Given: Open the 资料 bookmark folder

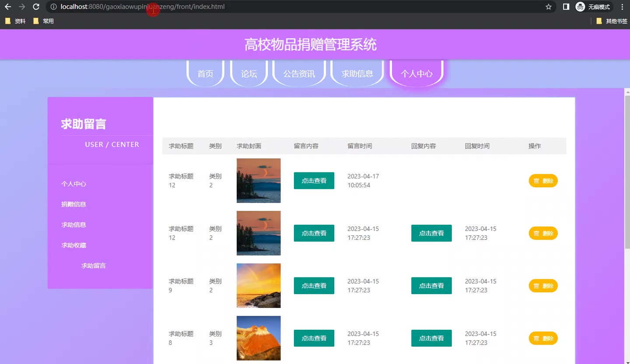Looking at the screenshot, I should (15, 21).
